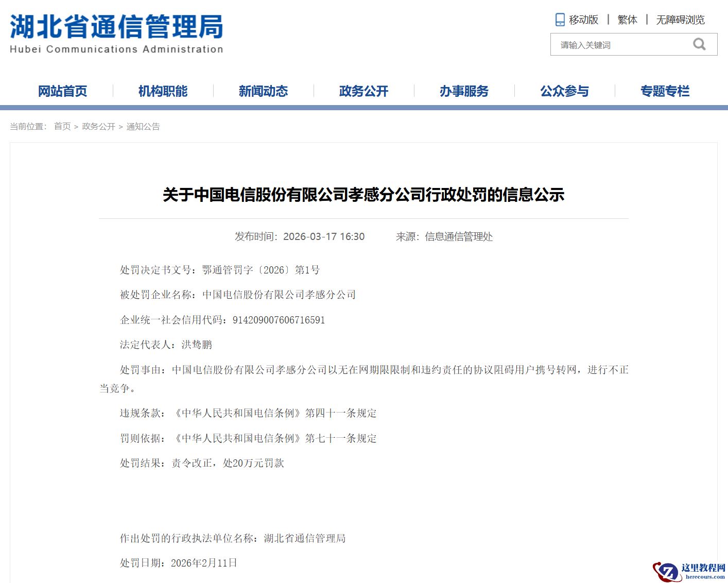Open 无障碍浏览 accessibility browsing
The height and width of the screenshot is (583, 728).
(x=680, y=19)
